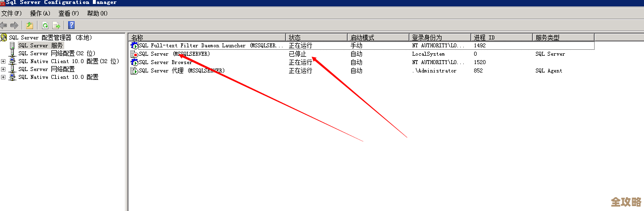Click the Forward arrow toolbar icon
Image resolution: width=644 pixels, height=211 pixels.
coord(14,25)
